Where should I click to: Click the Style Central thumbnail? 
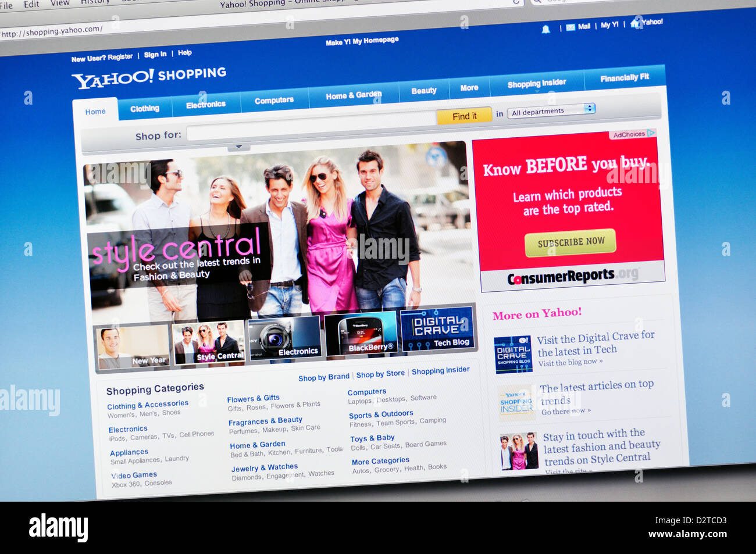pos(208,344)
